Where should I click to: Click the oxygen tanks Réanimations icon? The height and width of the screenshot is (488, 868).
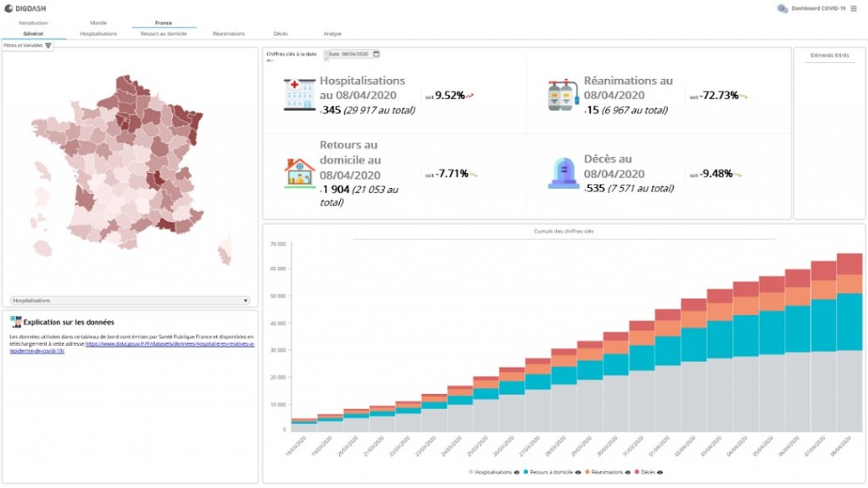point(562,95)
